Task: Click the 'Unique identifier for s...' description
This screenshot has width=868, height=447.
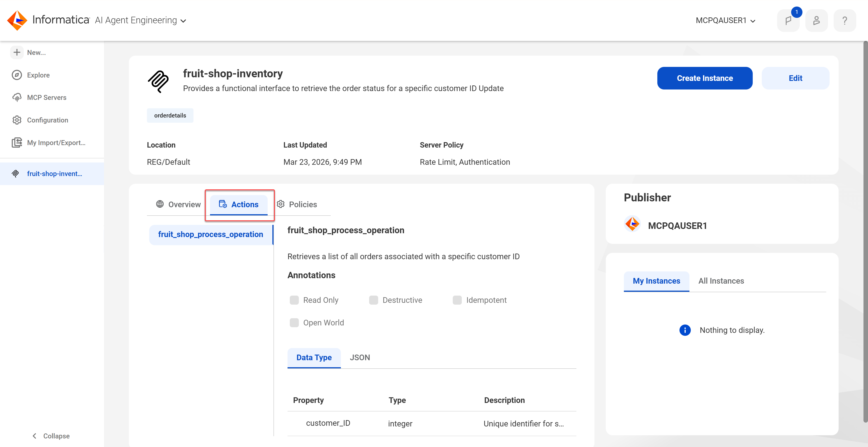Action: pos(524,424)
